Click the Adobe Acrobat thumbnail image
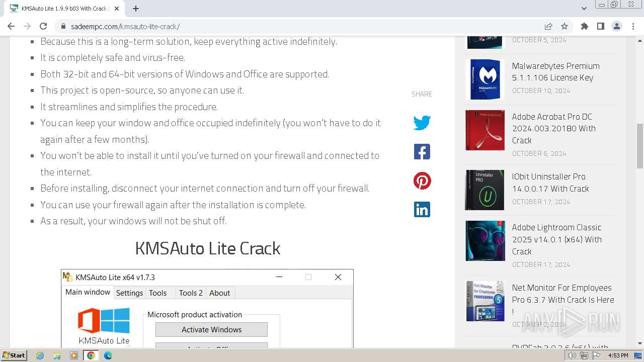Image resolution: width=644 pixels, height=362 pixels. coord(485,130)
